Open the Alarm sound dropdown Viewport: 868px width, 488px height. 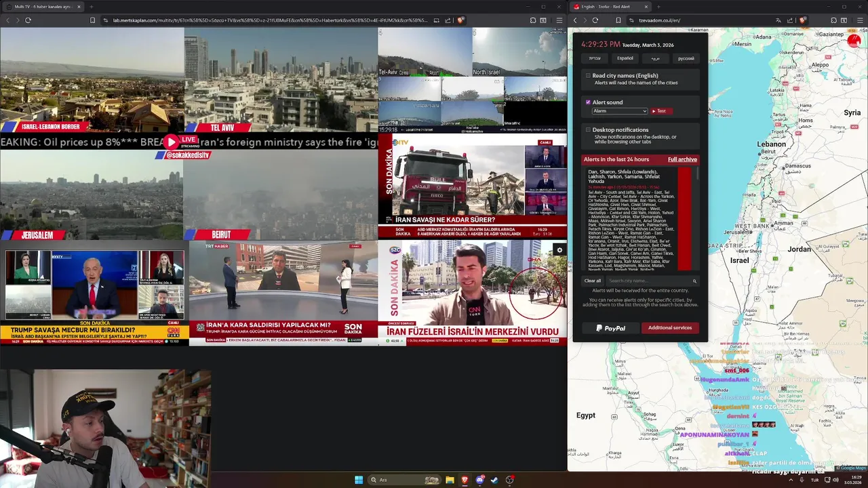click(620, 111)
